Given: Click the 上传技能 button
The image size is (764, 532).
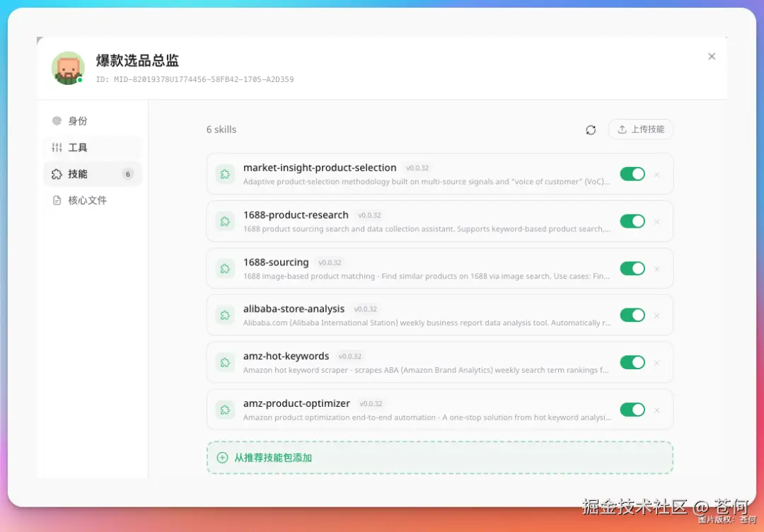Looking at the screenshot, I should 640,129.
